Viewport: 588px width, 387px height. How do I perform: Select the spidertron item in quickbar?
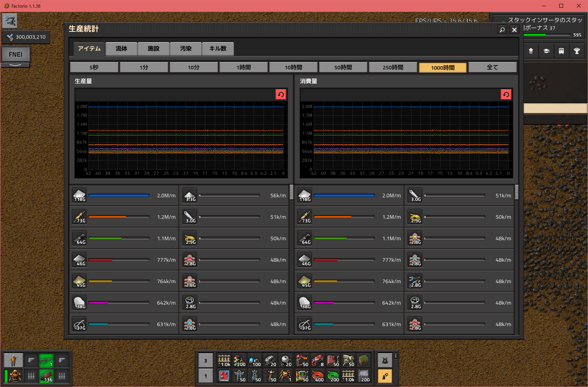(285, 376)
